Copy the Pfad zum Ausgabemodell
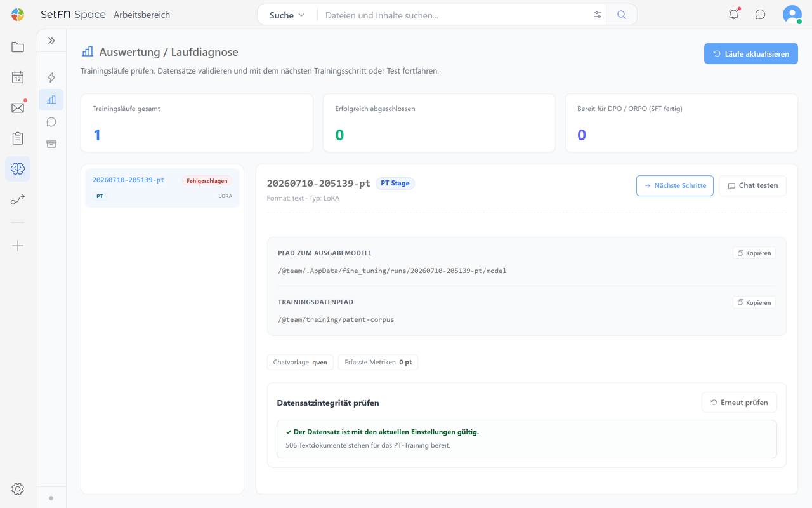This screenshot has width=812, height=508. tap(754, 253)
